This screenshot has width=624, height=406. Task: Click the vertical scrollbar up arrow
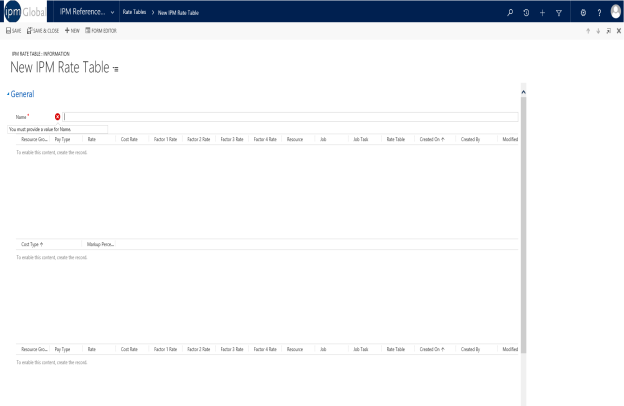[523, 92]
